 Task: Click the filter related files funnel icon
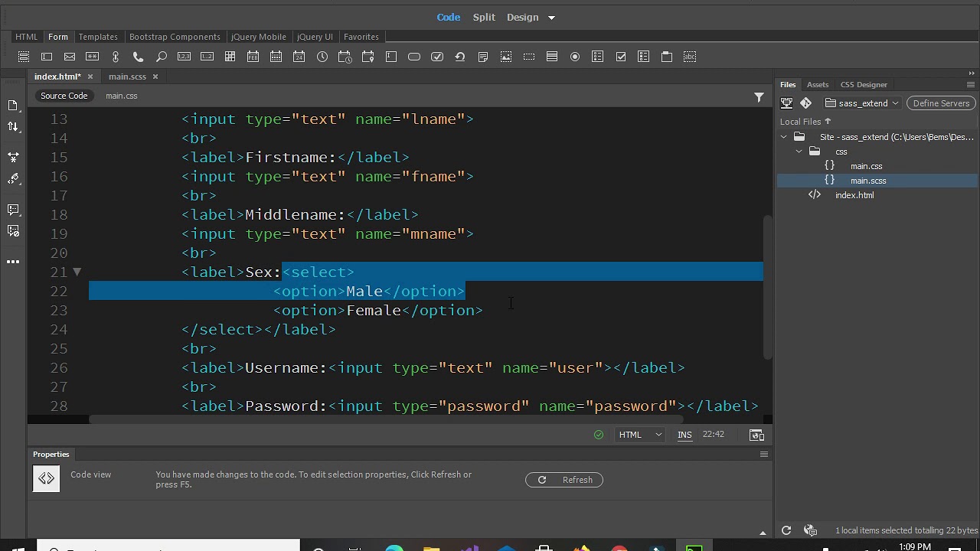coord(759,96)
